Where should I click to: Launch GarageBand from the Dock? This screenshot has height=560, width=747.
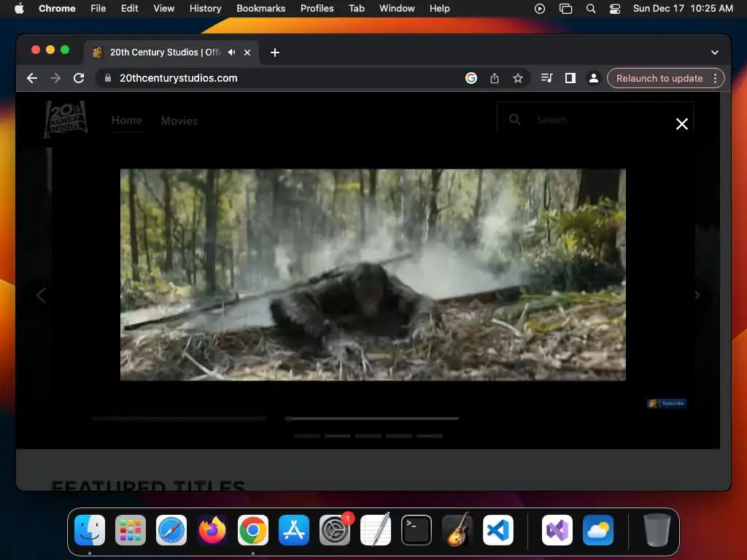tap(457, 530)
